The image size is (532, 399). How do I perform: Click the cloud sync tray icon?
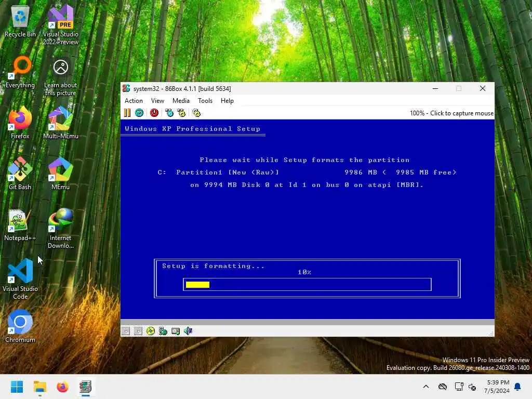(x=443, y=387)
